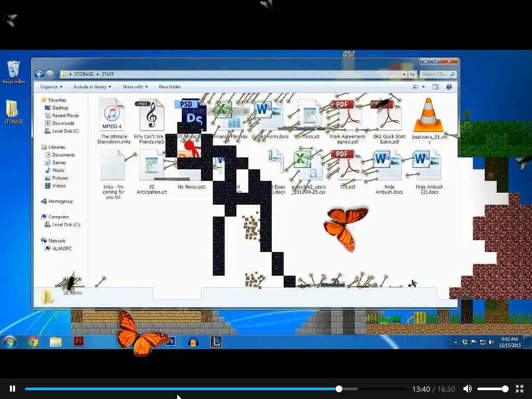The image size is (532, 399).
Task: Select the Ninja Ambush (2).docx file
Action: coord(429,171)
